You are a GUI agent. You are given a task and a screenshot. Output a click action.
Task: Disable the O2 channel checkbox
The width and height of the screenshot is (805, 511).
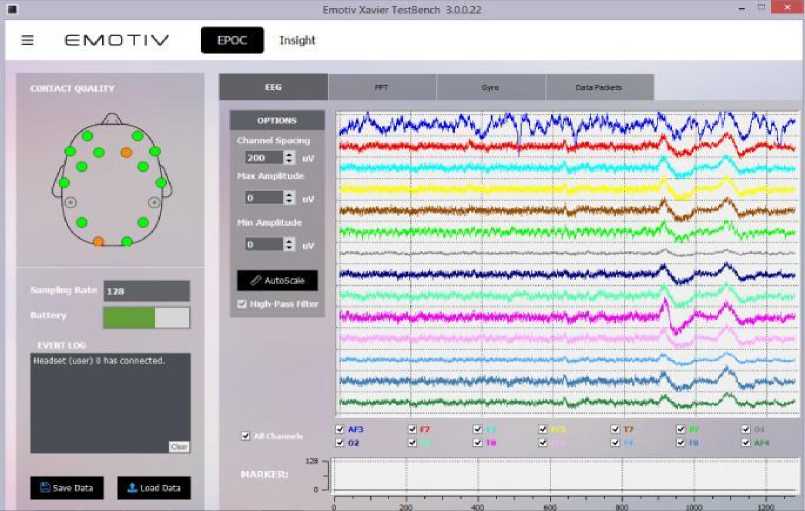(x=340, y=442)
